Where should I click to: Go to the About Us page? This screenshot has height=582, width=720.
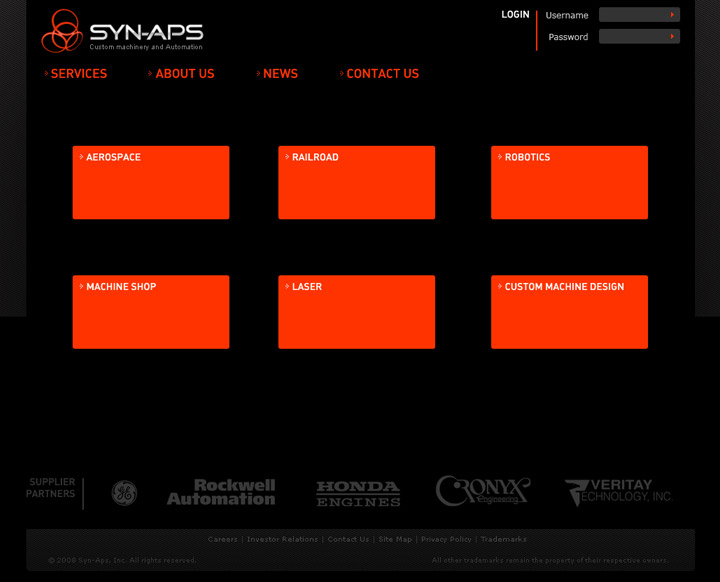click(184, 74)
